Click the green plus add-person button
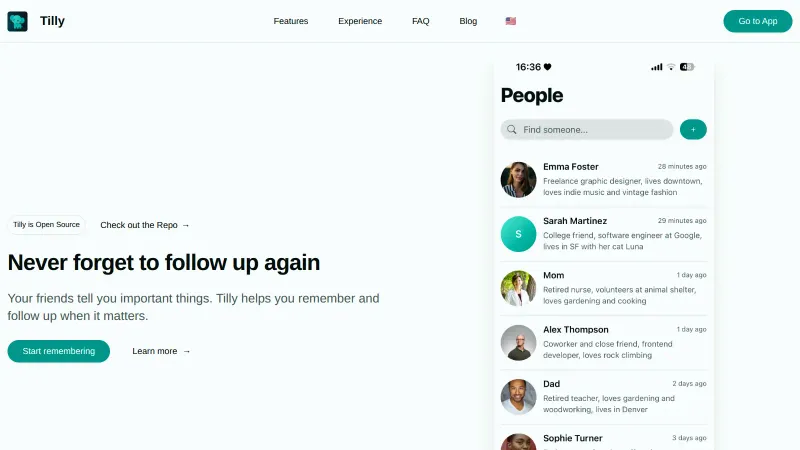 pos(693,130)
